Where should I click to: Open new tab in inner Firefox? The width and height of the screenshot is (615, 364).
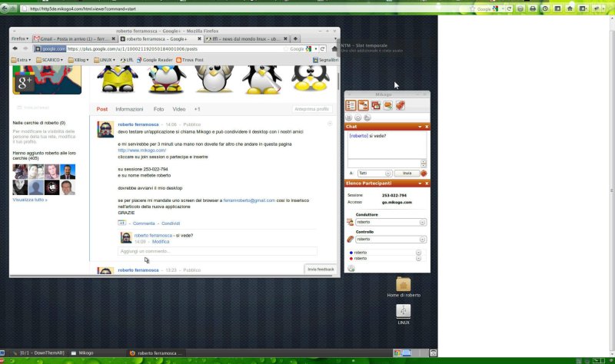pos(295,39)
